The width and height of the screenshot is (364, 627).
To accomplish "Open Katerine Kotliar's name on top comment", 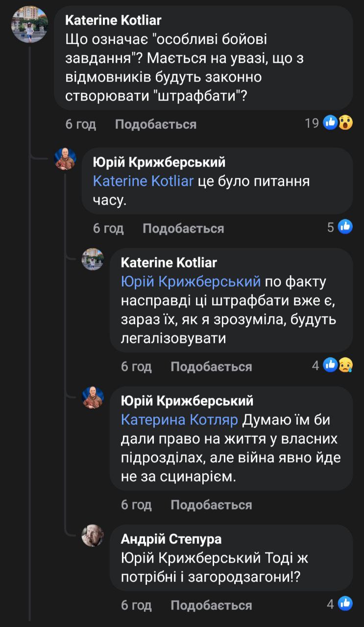I will click(113, 20).
